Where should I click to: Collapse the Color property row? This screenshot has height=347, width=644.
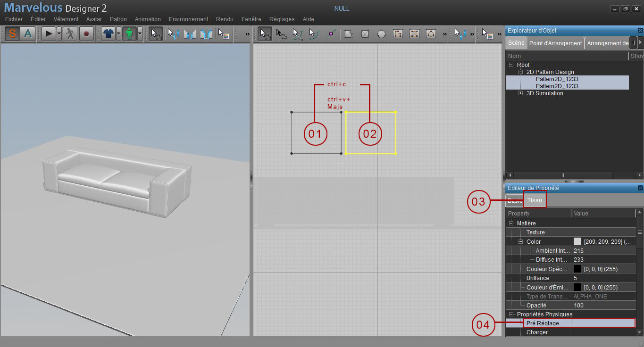[x=521, y=242]
